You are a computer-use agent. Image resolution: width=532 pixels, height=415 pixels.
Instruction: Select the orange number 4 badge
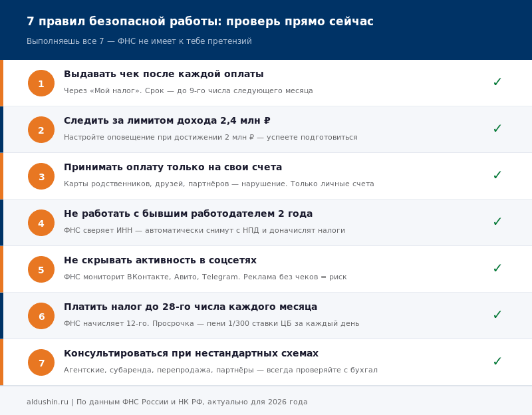coord(41,223)
